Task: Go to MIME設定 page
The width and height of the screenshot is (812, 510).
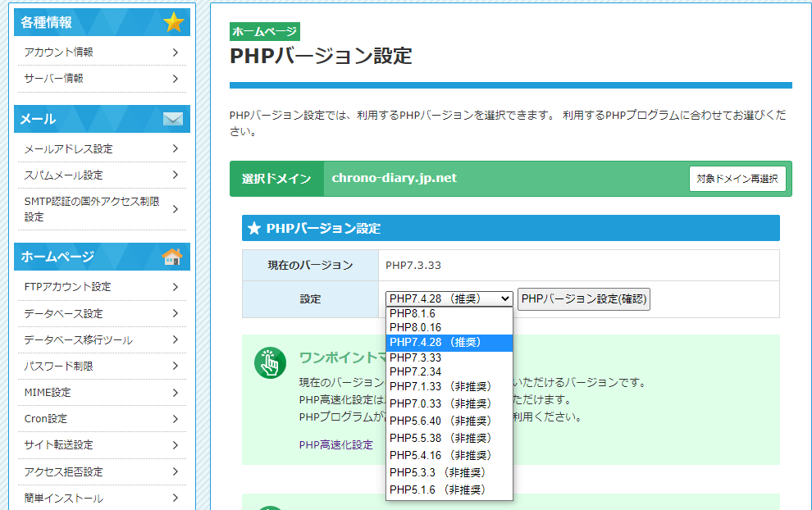Action: coord(102,393)
